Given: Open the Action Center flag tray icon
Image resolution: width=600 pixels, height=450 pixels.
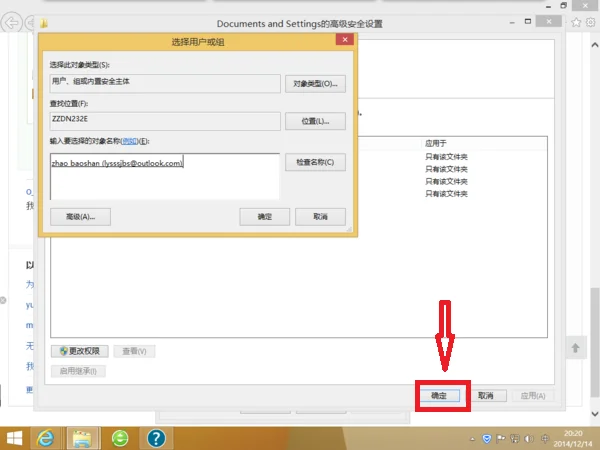Looking at the screenshot, I should 501,439.
